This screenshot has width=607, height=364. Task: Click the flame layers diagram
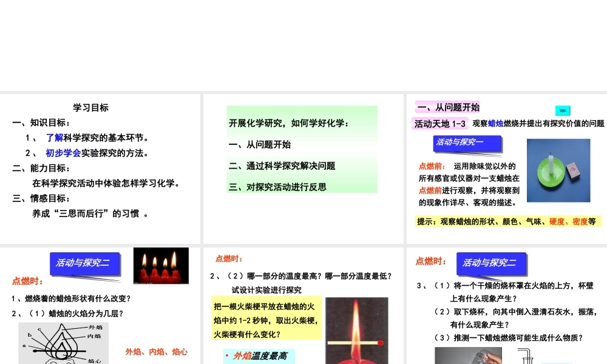point(63,343)
